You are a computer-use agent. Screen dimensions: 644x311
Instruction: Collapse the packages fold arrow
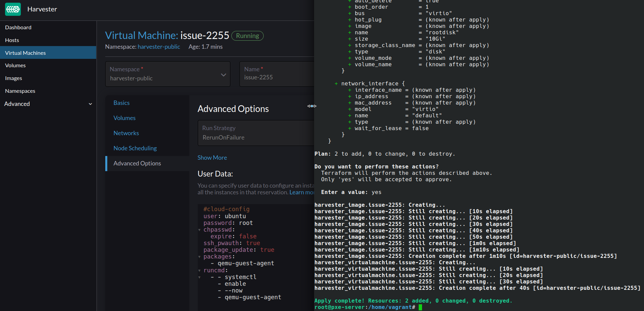[199, 257]
